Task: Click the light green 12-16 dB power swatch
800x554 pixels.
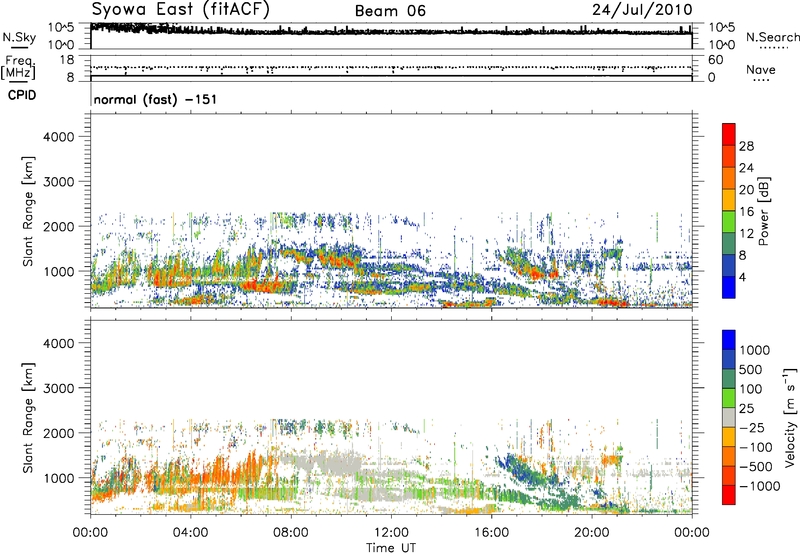Action: point(729,222)
